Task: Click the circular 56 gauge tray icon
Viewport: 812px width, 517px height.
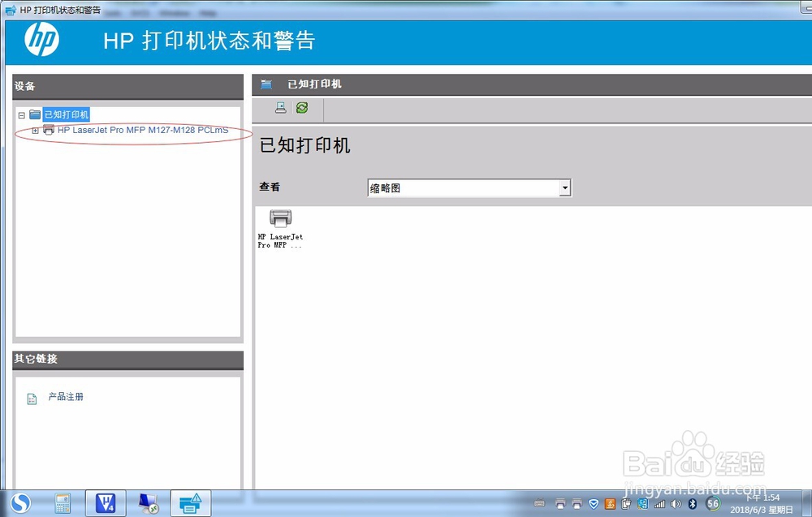Action: pos(713,503)
